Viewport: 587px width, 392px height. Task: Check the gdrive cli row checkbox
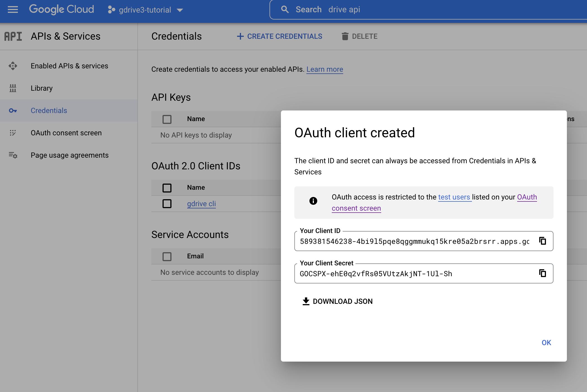pyautogui.click(x=167, y=204)
